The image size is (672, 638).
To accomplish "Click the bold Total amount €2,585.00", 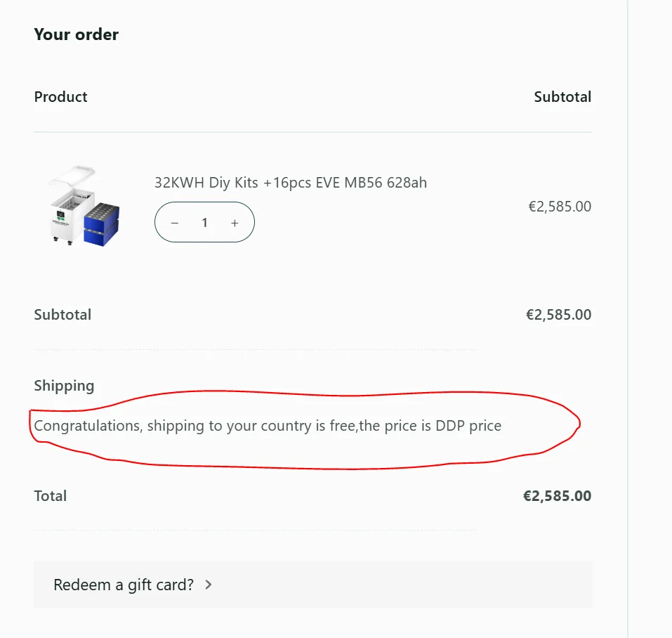I will [x=557, y=496].
